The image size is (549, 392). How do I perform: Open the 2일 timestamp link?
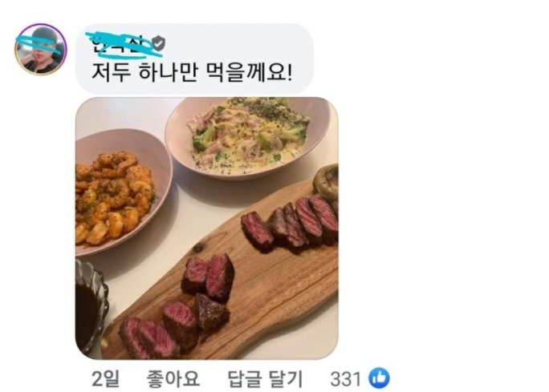[105, 378]
